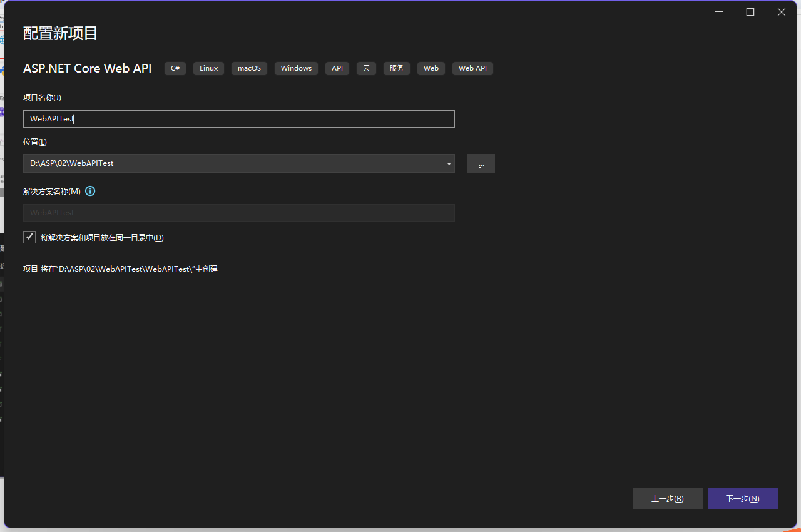
Task: Click the 解决方案名称(M) label
Action: (x=52, y=191)
